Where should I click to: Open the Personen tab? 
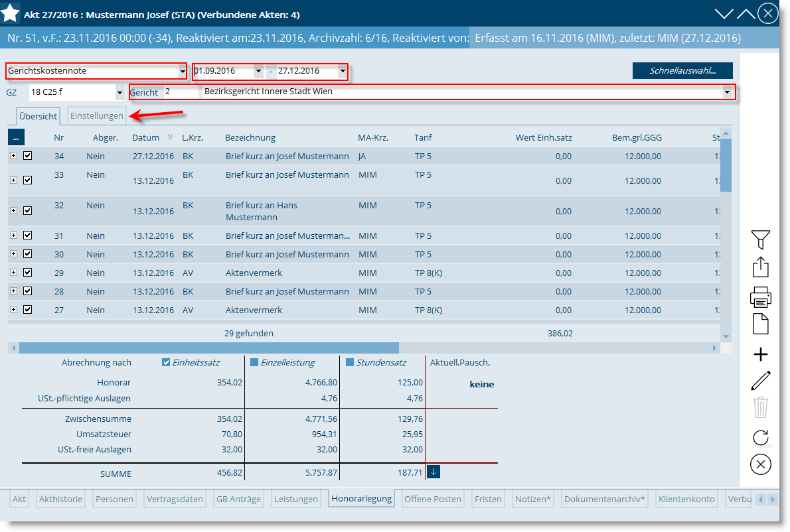click(114, 499)
